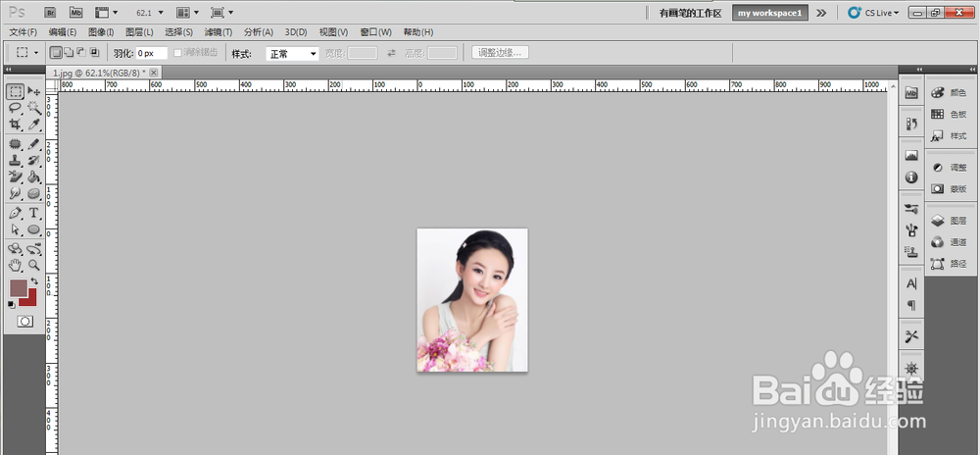Open the 图层(L) menu
This screenshot has width=980, height=455.
point(139,32)
